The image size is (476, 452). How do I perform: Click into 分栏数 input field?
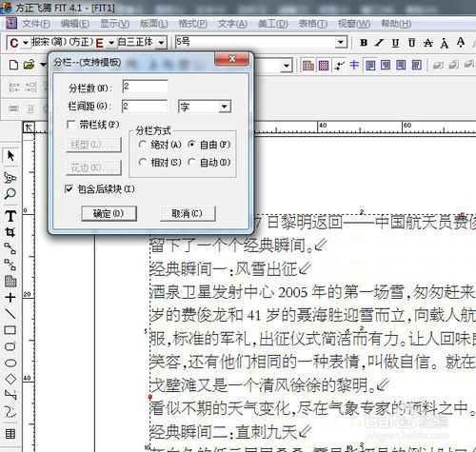click(x=145, y=87)
